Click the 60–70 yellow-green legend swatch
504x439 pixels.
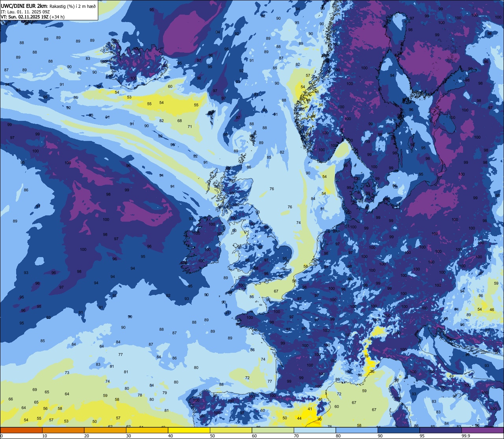[273, 430]
